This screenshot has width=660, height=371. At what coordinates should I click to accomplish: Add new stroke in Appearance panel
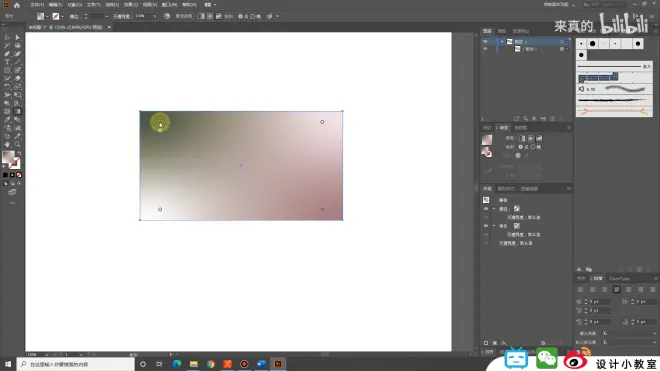tap(486, 343)
